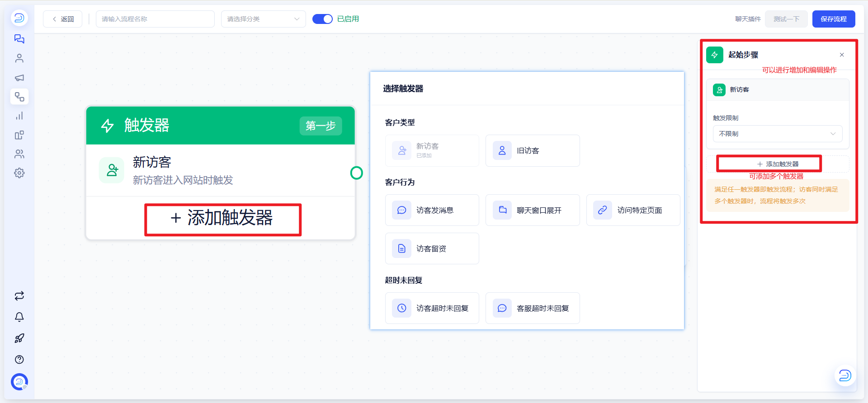Click 添加触发器 in the 起始步骤 panel
This screenshot has width=868, height=403.
click(x=778, y=164)
